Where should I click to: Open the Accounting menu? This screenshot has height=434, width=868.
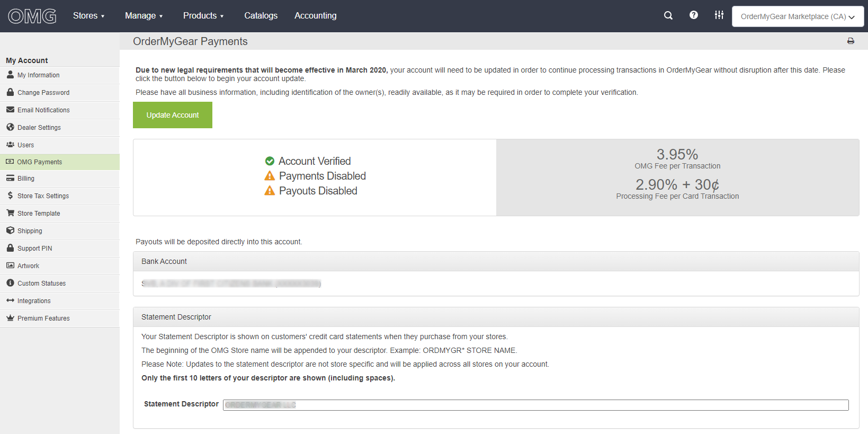pos(315,16)
